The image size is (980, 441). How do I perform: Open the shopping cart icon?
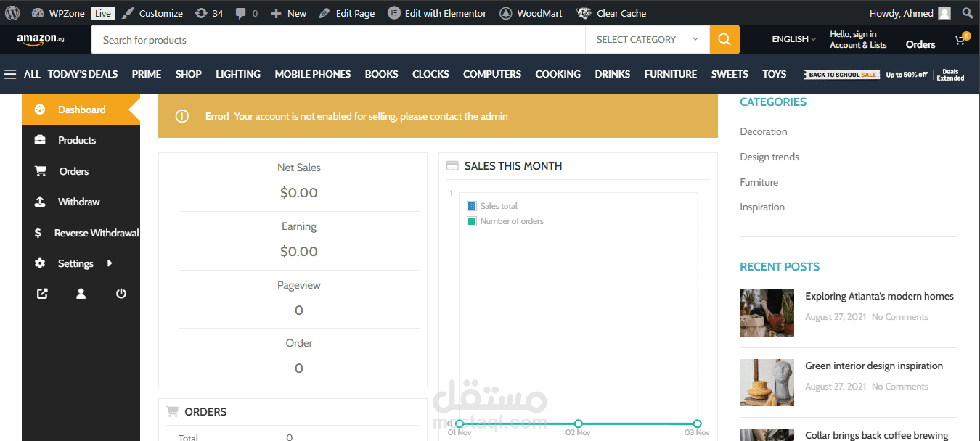960,41
